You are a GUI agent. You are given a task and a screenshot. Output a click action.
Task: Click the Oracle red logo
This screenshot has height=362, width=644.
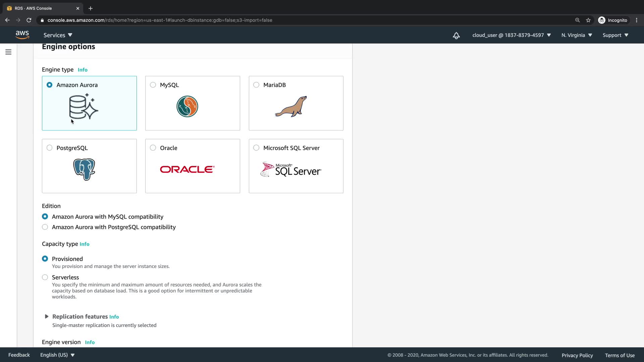(x=187, y=169)
